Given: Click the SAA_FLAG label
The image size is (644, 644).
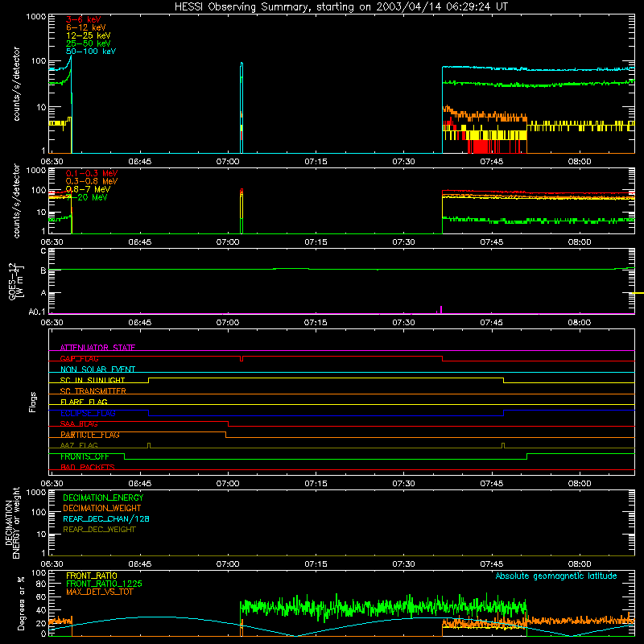Looking at the screenshot, I should tap(79, 424).
